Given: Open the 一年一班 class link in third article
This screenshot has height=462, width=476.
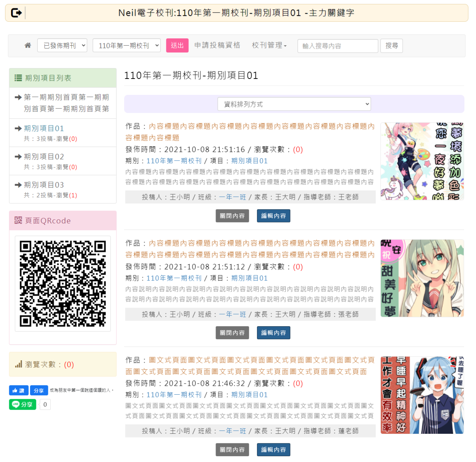Looking at the screenshot, I should click(x=232, y=431).
